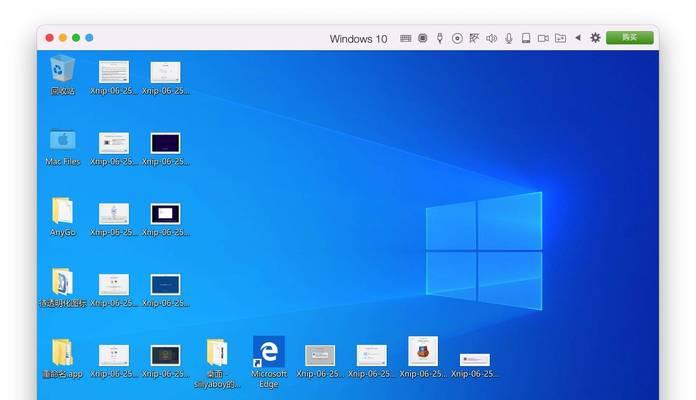696x400 pixels.
Task: Click the CD/DVD disc icon
Action: 457,39
